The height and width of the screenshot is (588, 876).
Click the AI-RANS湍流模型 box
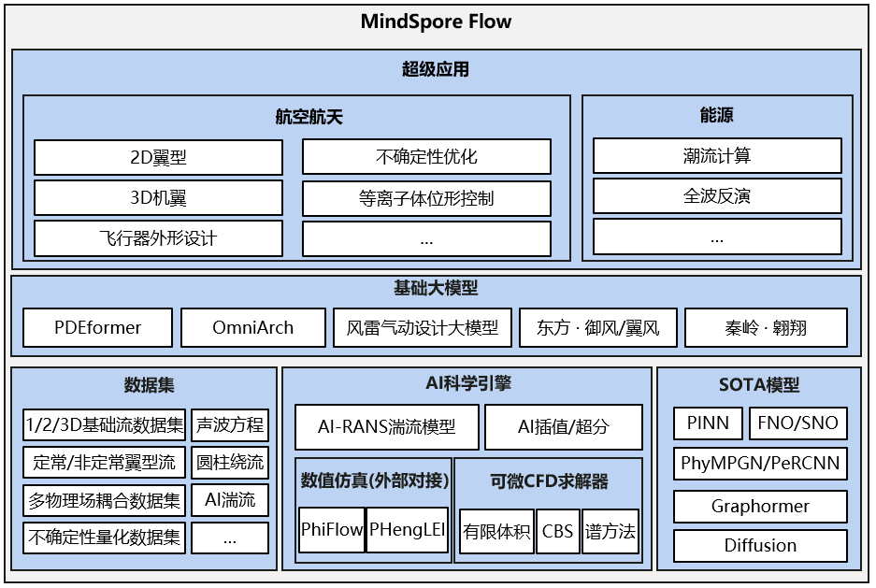pyautogui.click(x=387, y=427)
